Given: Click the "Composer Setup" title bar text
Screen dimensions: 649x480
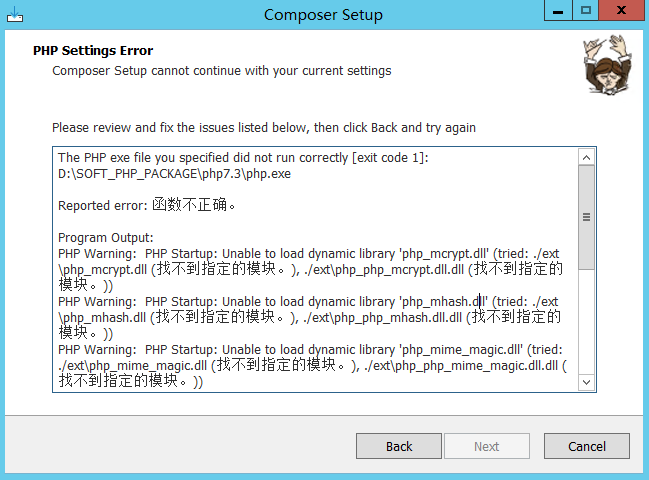Looking at the screenshot, I should (323, 15).
